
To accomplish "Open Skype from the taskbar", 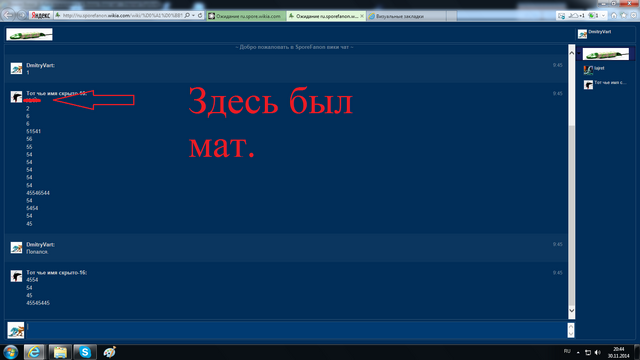I will [x=85, y=352].
